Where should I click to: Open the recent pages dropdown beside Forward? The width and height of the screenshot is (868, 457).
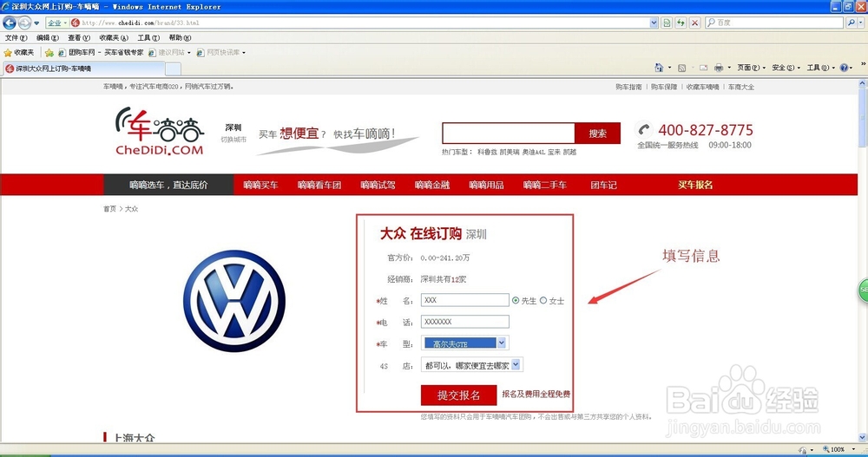[36, 23]
